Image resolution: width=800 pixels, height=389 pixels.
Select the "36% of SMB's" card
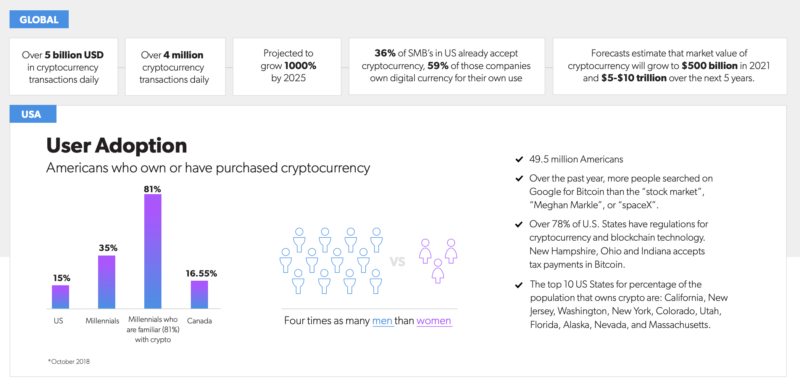tap(446, 66)
